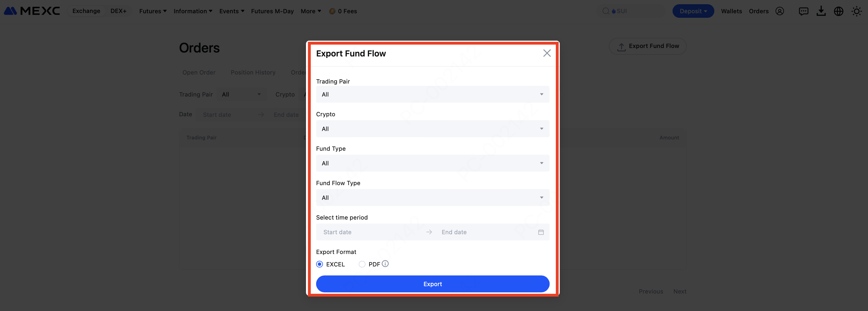Image resolution: width=868 pixels, height=311 pixels.
Task: Expand the Fund Flow Type dropdown
Action: tap(432, 198)
